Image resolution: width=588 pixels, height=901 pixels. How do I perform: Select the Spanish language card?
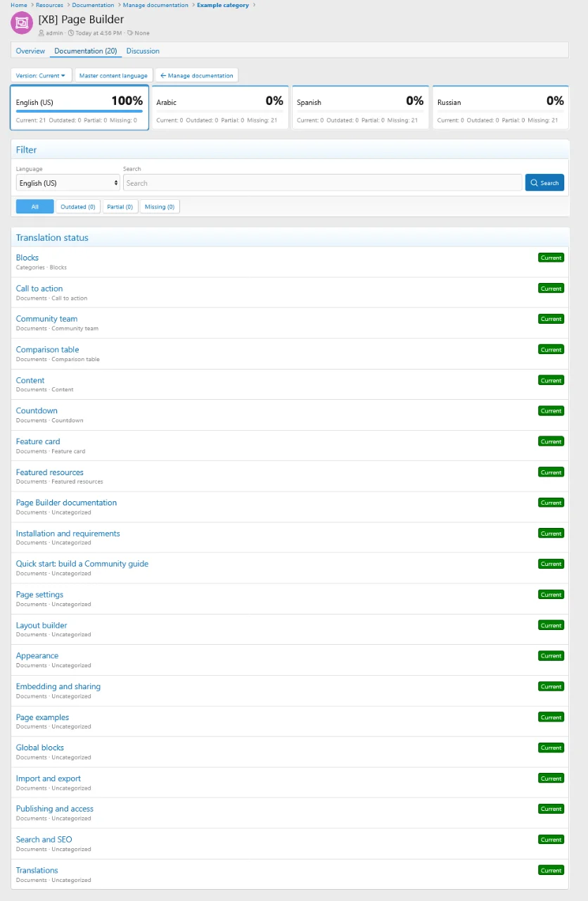click(x=360, y=108)
